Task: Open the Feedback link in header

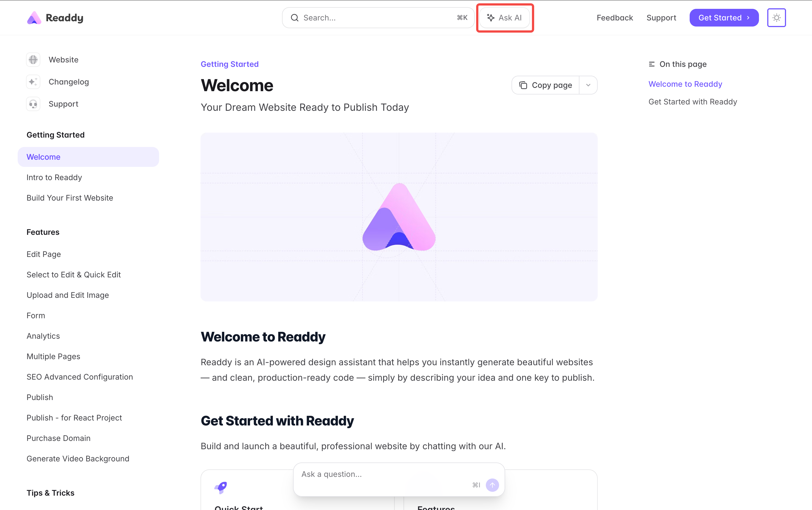Action: click(x=615, y=17)
